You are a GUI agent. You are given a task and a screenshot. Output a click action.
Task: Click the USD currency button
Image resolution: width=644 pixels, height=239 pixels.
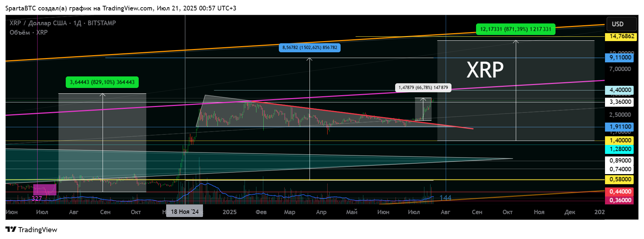point(622,24)
